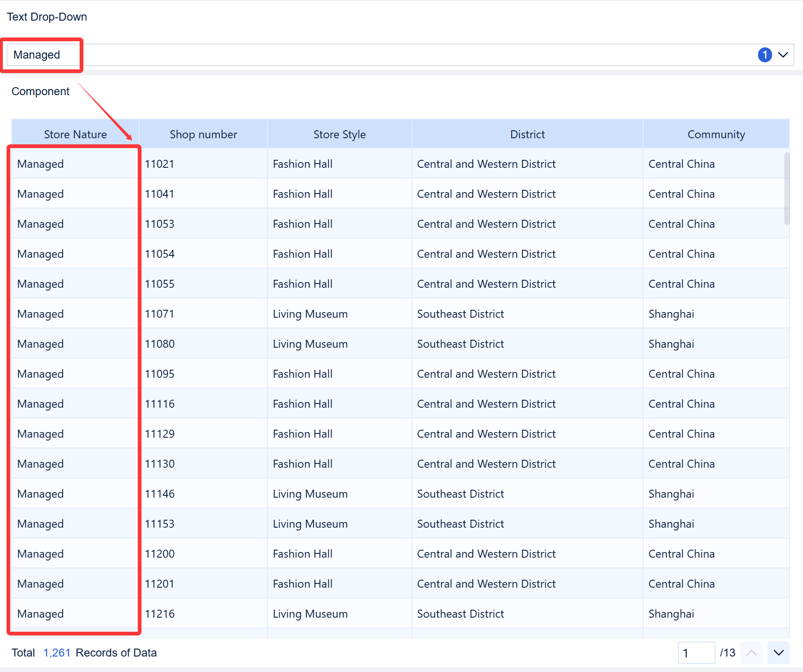Select shop number 11200 cell
Image resolution: width=803 pixels, height=672 pixels.
203,554
